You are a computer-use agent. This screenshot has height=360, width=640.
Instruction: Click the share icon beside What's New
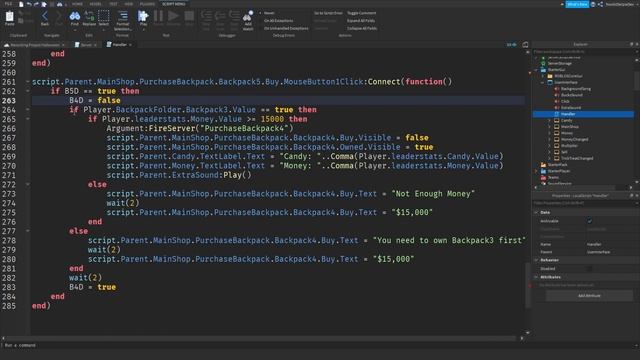[600, 4]
